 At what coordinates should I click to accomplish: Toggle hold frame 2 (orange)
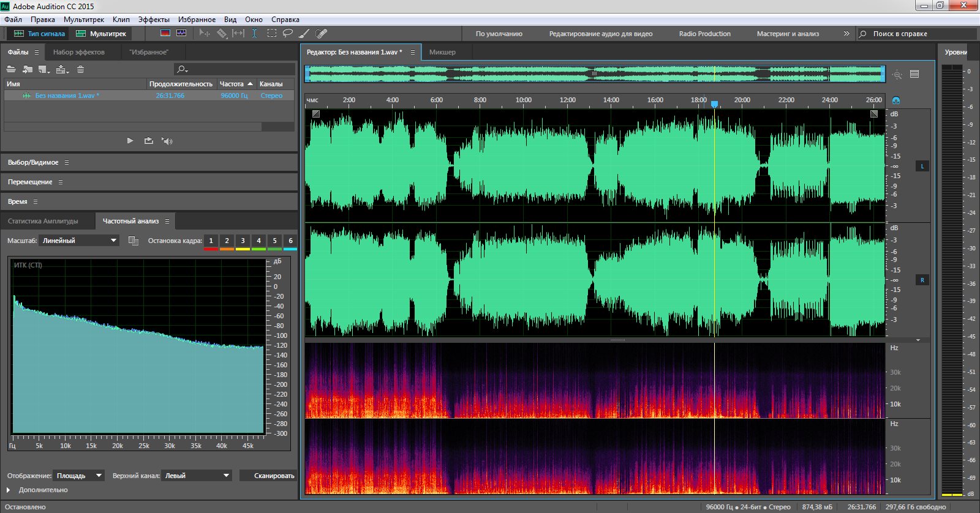point(227,242)
